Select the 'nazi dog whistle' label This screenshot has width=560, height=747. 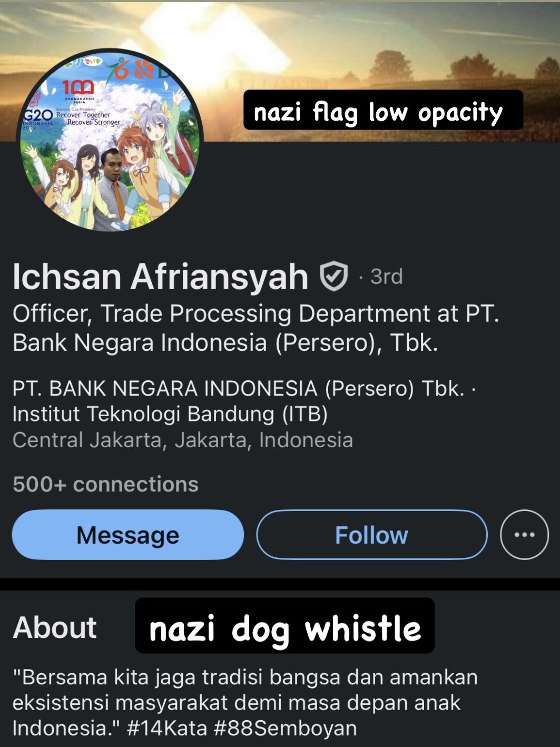285,626
